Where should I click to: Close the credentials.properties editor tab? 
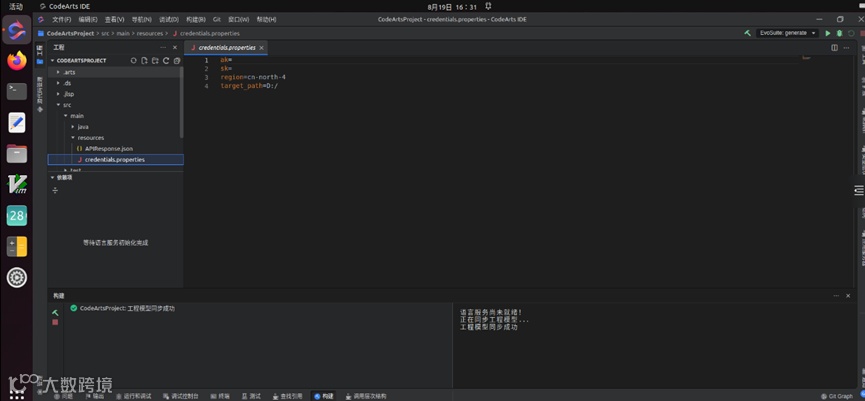point(261,48)
